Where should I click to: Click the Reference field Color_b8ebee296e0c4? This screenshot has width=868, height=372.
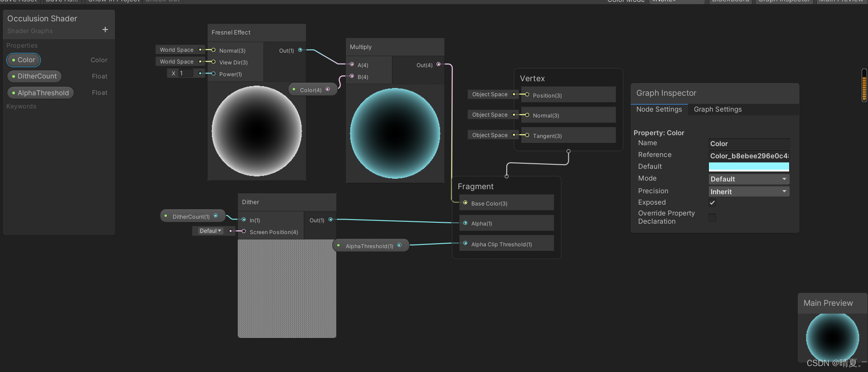pos(749,156)
